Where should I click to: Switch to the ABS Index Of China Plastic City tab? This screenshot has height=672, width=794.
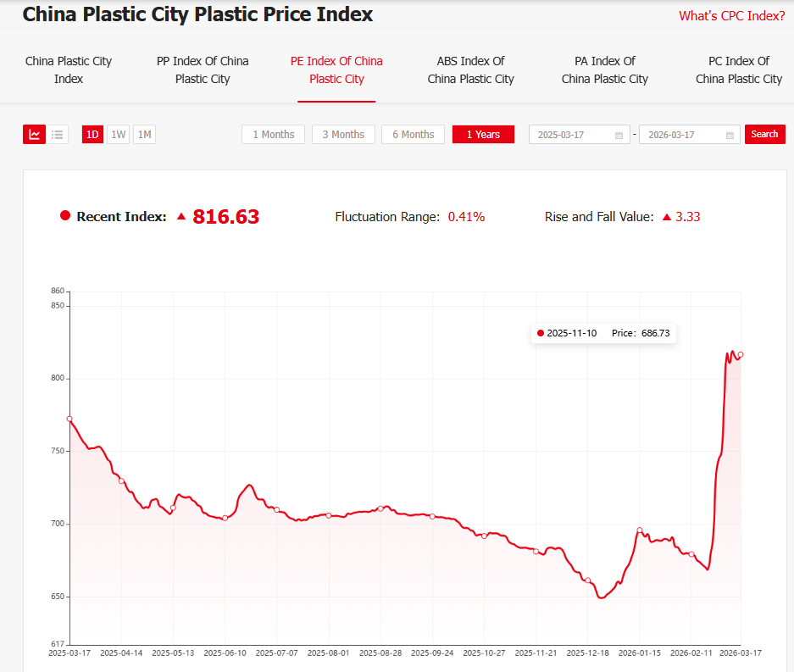tap(470, 69)
